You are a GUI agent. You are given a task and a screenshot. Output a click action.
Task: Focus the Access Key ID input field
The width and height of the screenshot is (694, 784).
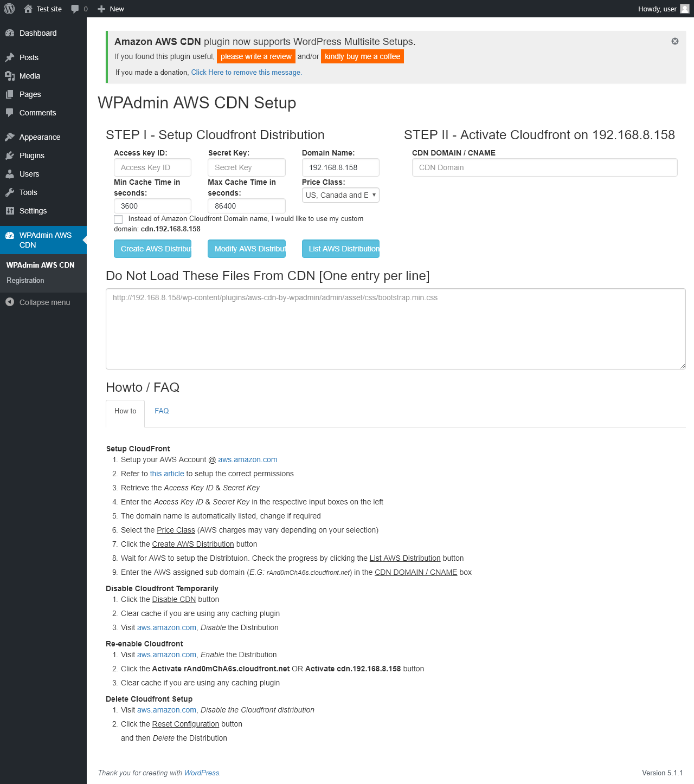[x=152, y=167]
